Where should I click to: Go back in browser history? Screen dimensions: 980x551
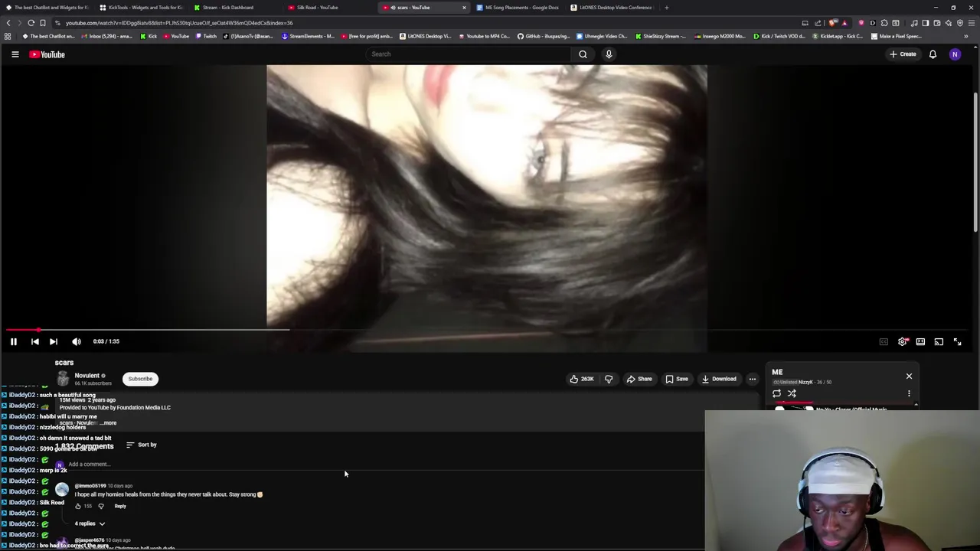coord(8,23)
